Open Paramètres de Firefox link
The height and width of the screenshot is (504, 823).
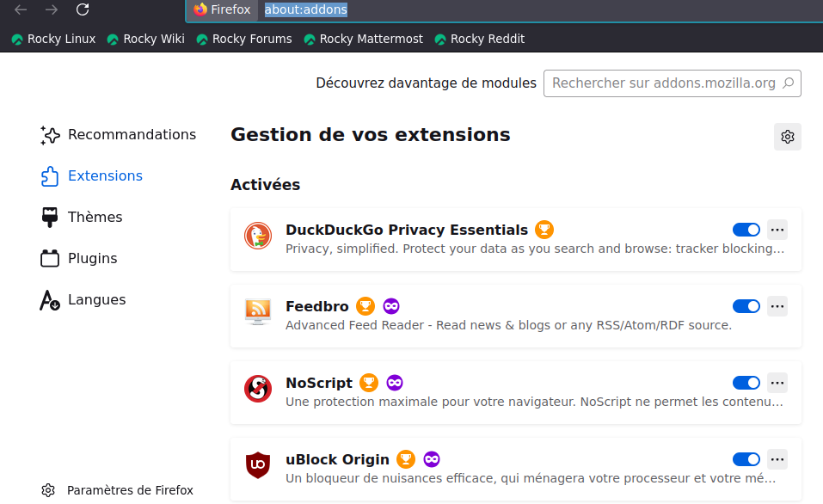tap(117, 490)
